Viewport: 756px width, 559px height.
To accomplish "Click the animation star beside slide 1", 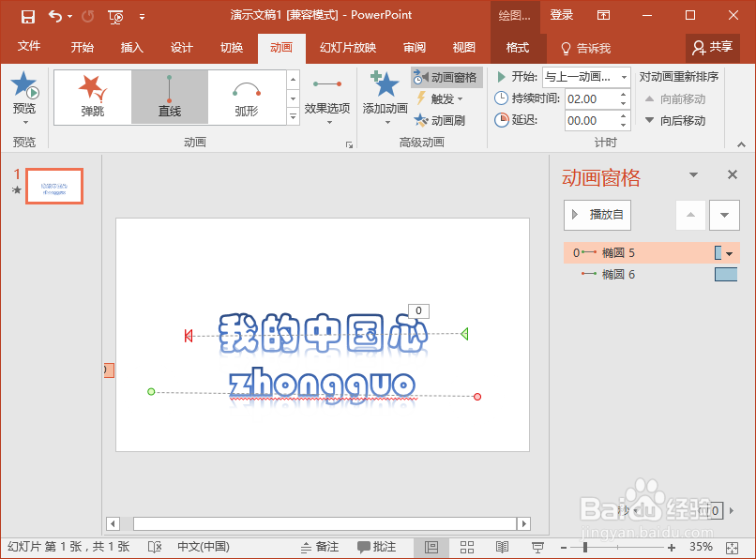I will pos(17,190).
